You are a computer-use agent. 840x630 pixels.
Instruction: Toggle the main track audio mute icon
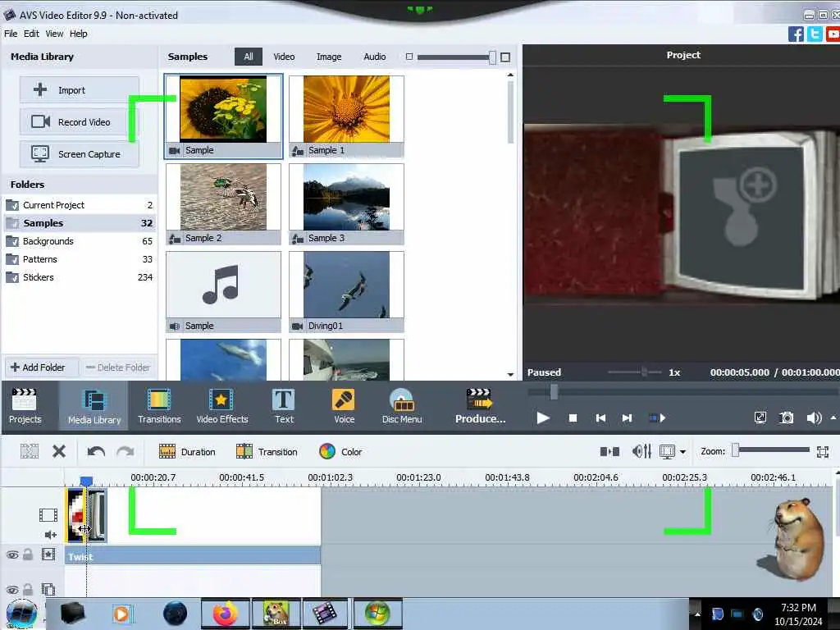50,535
